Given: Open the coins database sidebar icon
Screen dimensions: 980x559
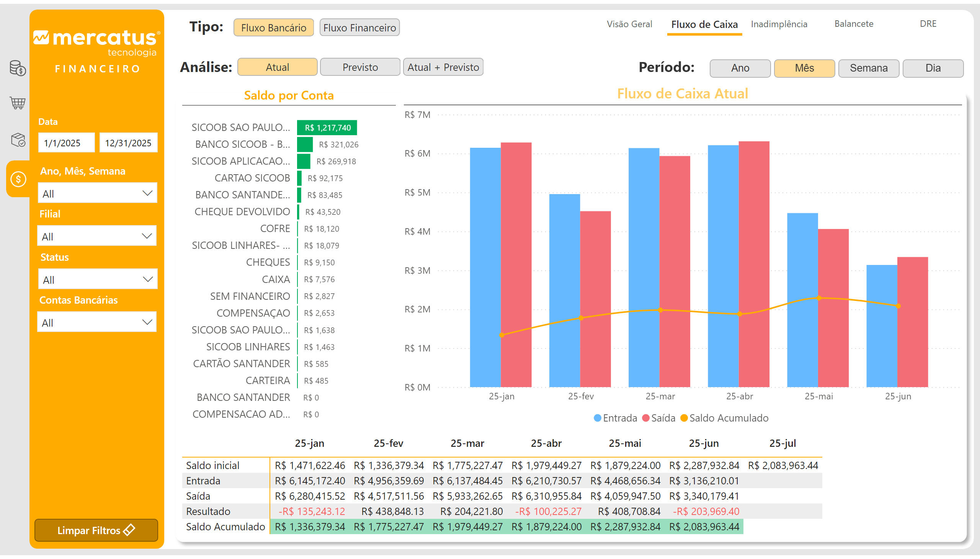Looking at the screenshot, I should pyautogui.click(x=18, y=68).
